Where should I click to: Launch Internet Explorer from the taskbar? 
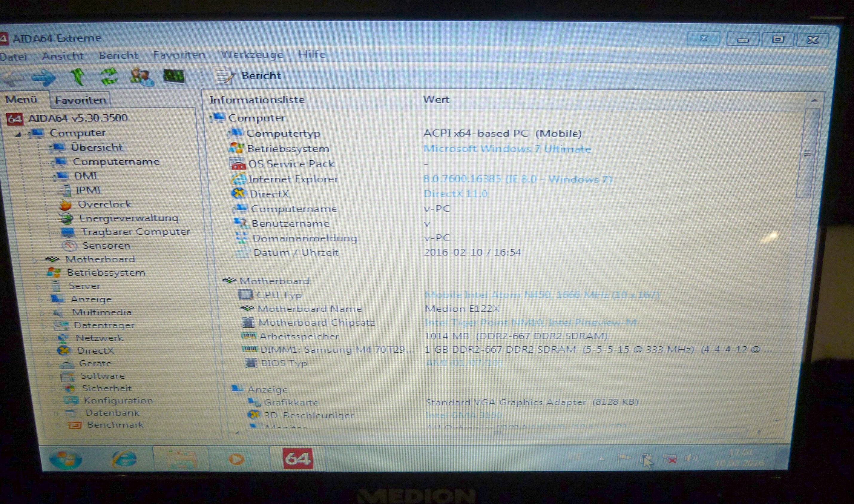point(124,459)
